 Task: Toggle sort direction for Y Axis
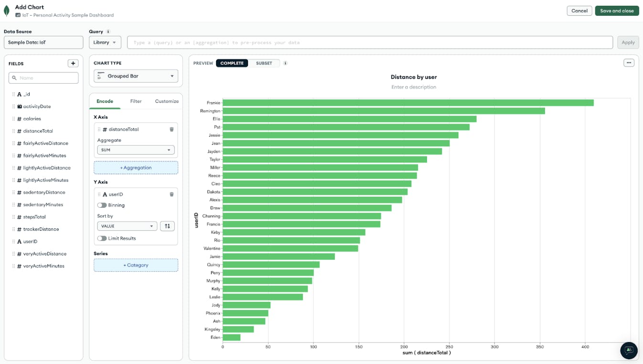pos(167,226)
